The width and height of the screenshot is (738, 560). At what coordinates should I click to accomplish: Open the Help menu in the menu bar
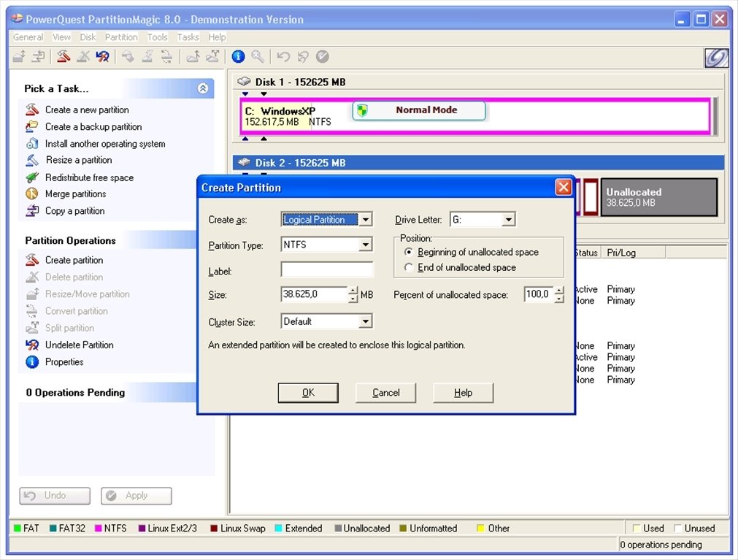[217, 37]
